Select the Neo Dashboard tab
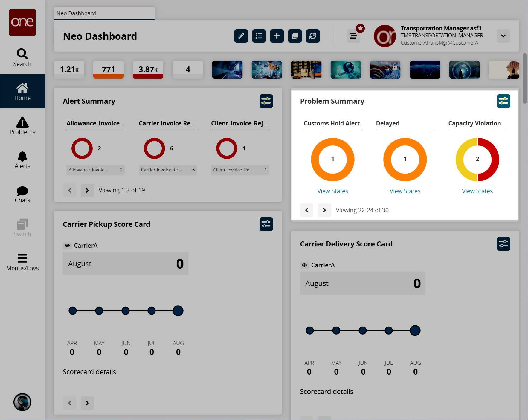 (104, 13)
